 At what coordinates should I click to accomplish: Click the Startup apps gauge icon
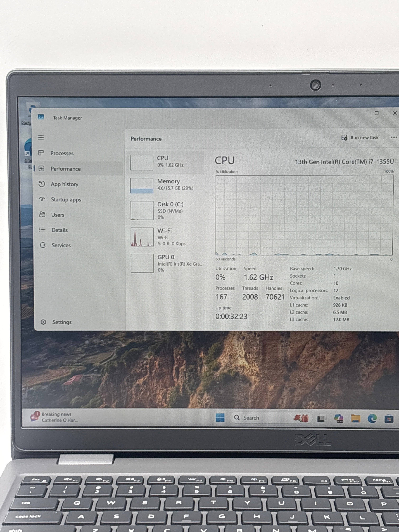42,199
